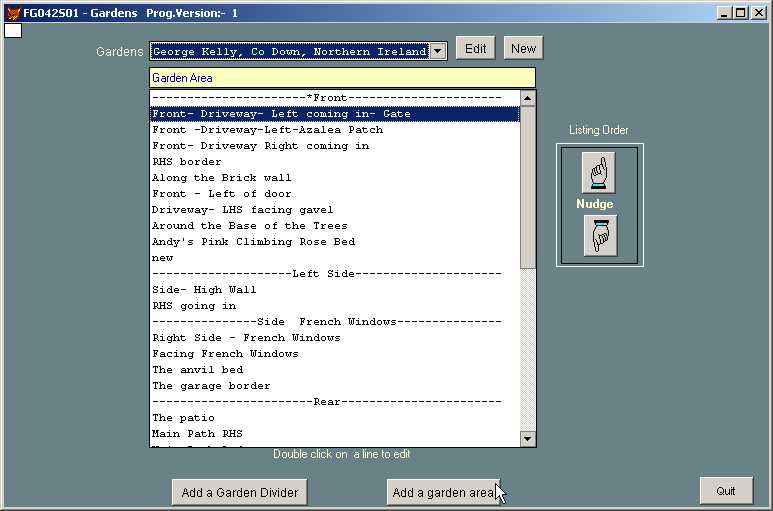773x511 pixels.
Task: Click Add a garden area button
Action: coord(443,492)
